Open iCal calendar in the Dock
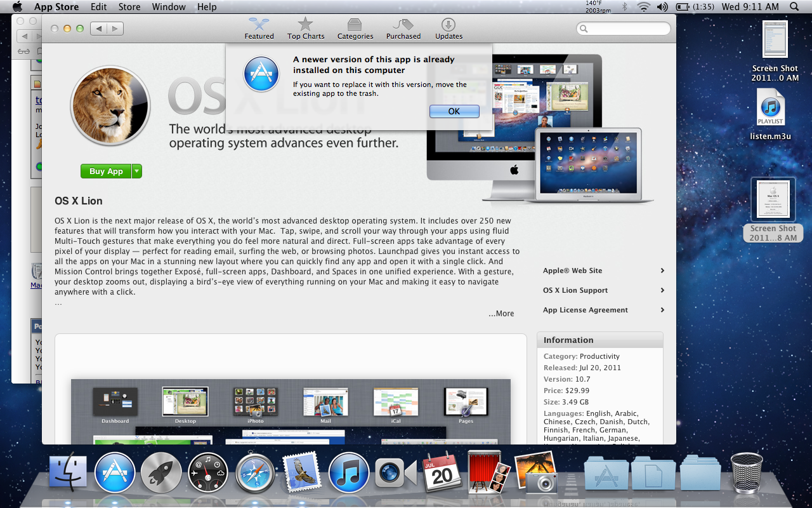The width and height of the screenshot is (812, 508). coord(442,472)
